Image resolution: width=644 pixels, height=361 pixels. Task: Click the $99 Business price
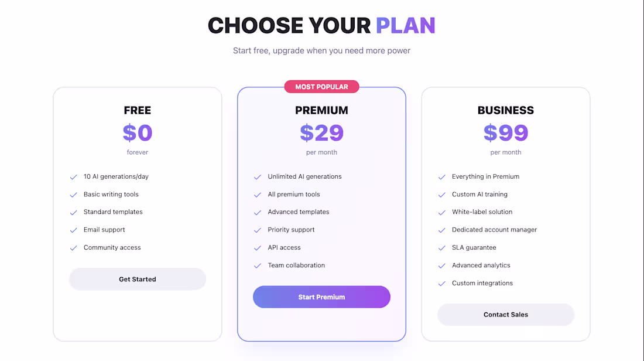[505, 133]
